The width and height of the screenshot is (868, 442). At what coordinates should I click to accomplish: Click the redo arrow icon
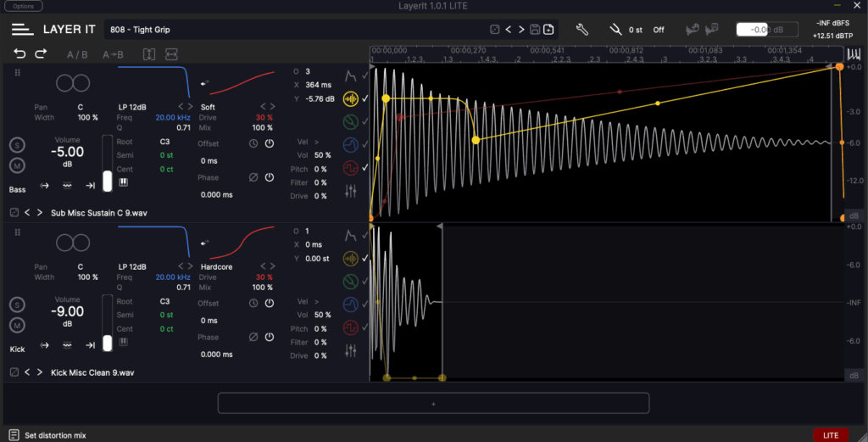(40, 54)
